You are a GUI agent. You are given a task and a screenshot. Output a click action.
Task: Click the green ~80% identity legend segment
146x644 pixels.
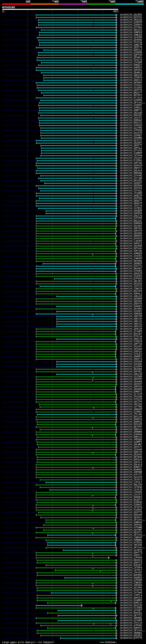tap(101, 4)
